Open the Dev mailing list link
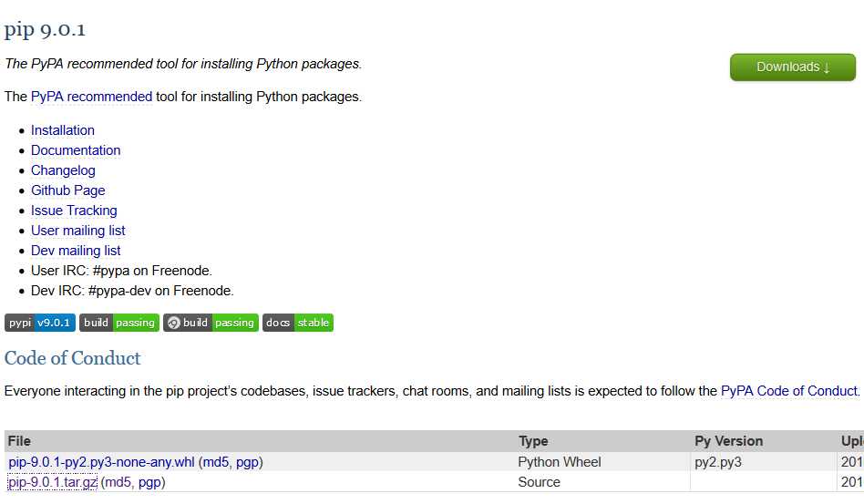 (76, 251)
